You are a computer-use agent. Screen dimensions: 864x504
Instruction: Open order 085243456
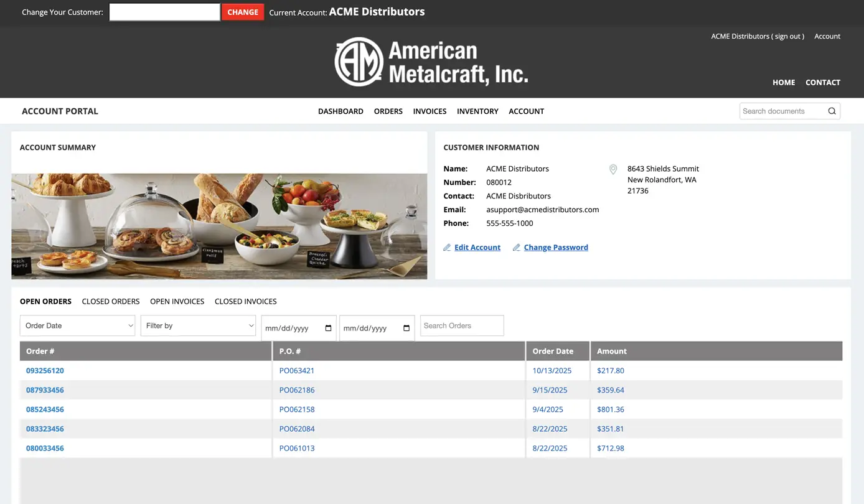coord(45,409)
